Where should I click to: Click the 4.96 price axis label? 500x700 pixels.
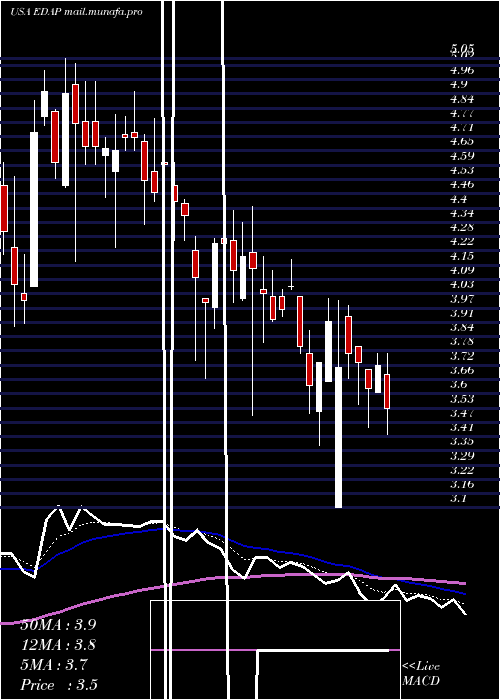tap(462, 70)
